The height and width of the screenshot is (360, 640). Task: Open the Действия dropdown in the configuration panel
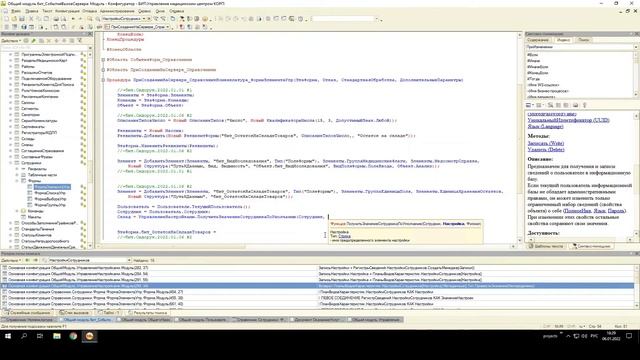pyautogui.click(x=11, y=41)
